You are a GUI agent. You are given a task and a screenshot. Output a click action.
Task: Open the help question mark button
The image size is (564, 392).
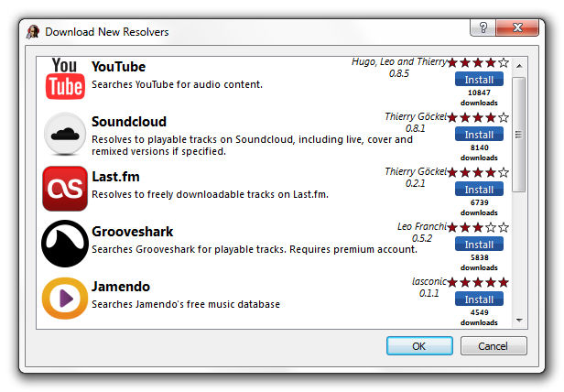pyautogui.click(x=483, y=27)
